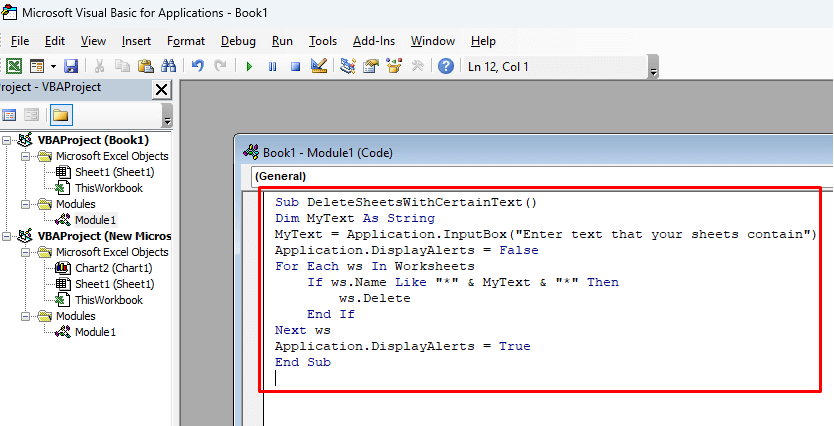Open the Debug menu
This screenshot has height=426, width=834.
pos(238,41)
